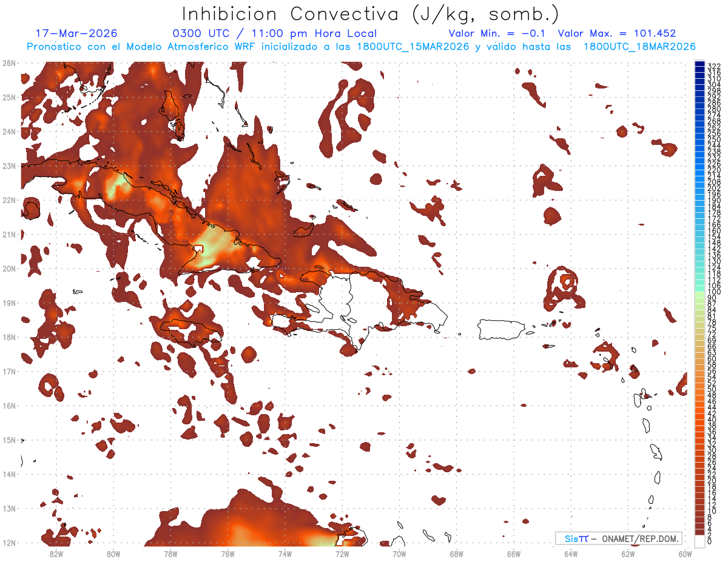Click the '24N' latitude label

[8, 131]
